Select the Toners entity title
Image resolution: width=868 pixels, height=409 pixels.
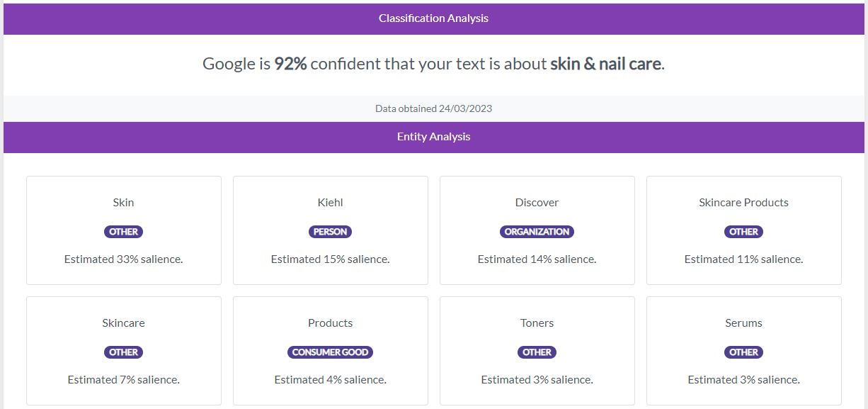[x=537, y=323]
